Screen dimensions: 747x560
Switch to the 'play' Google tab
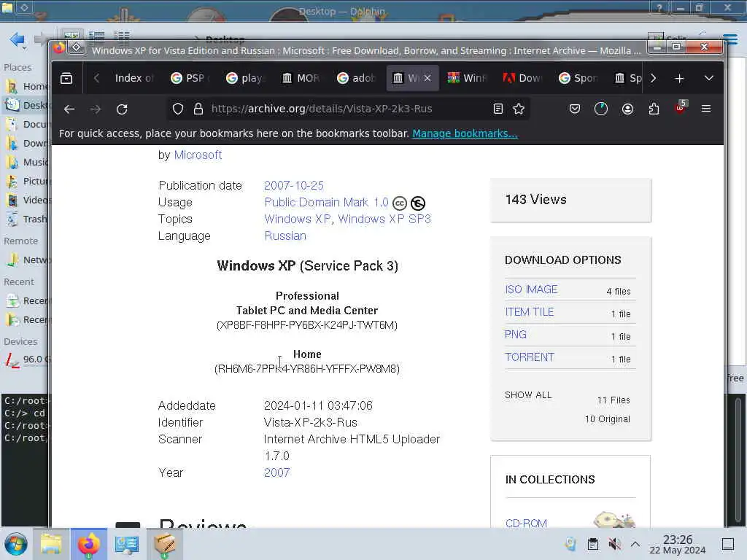coord(245,78)
